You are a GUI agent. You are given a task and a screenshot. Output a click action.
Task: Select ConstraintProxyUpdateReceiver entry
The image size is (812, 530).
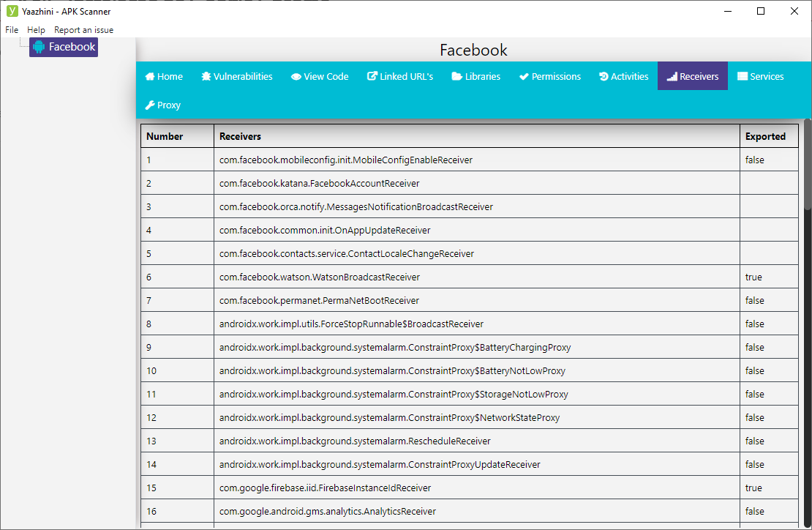point(380,464)
